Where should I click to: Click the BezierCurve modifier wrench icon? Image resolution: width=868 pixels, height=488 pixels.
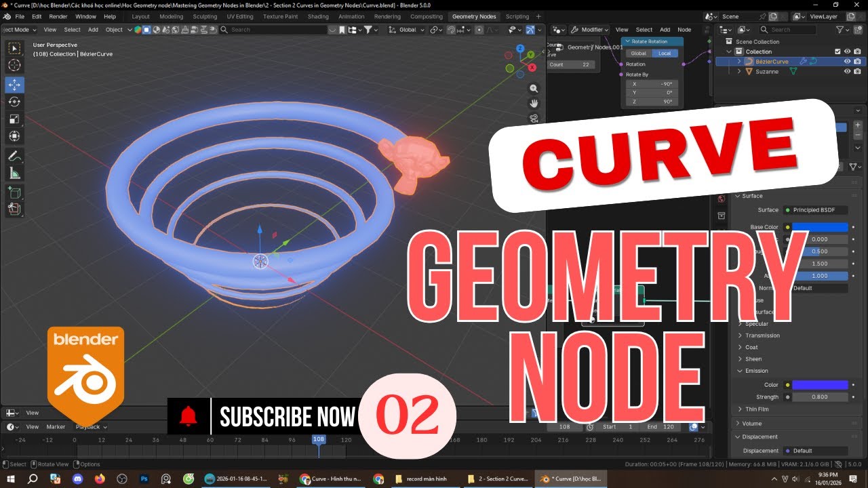[x=803, y=62]
